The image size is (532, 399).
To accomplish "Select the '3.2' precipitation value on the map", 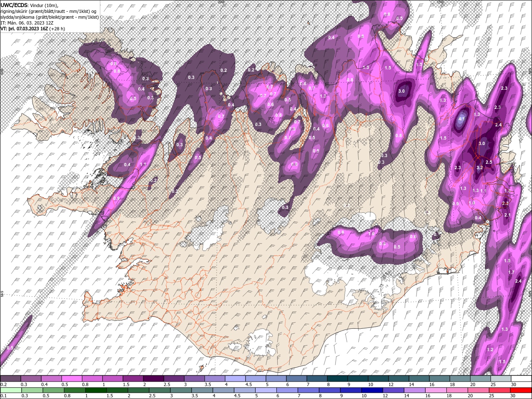I will [x=479, y=168].
